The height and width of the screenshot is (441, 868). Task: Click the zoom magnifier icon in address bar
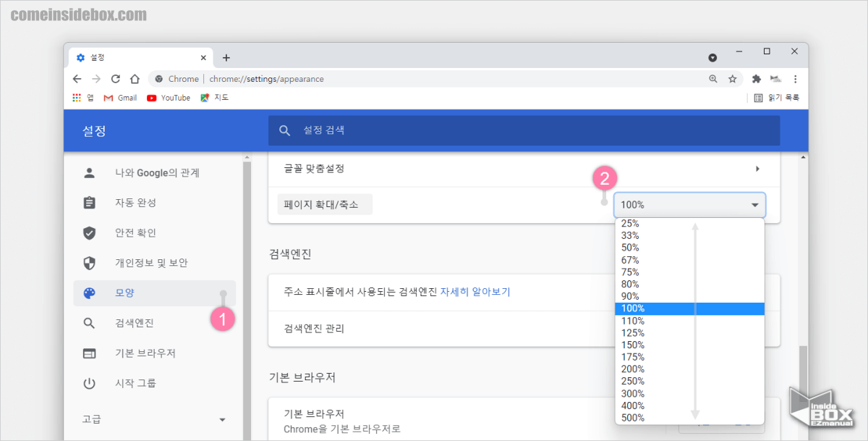point(713,79)
